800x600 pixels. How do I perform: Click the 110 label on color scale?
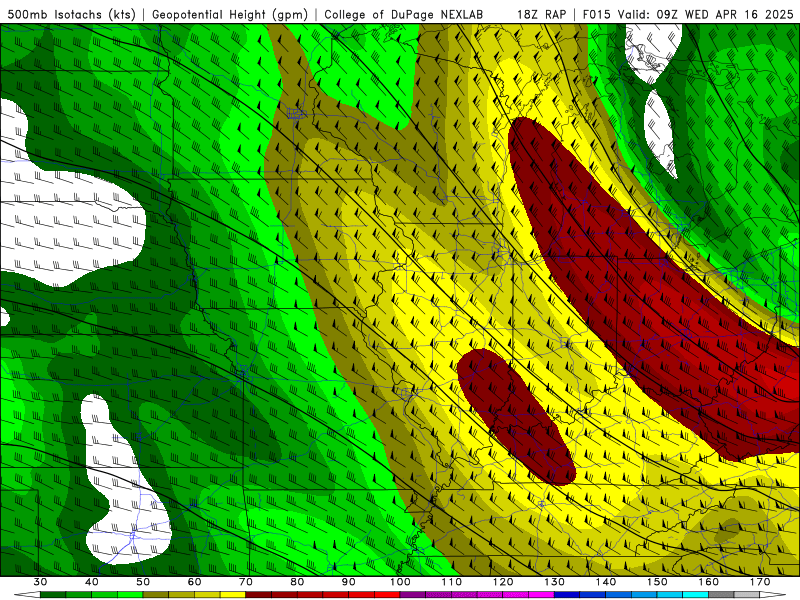(452, 582)
